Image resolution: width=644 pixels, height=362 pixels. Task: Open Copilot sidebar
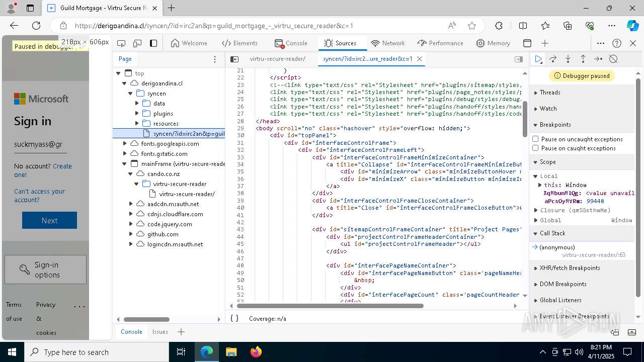pos(632,26)
